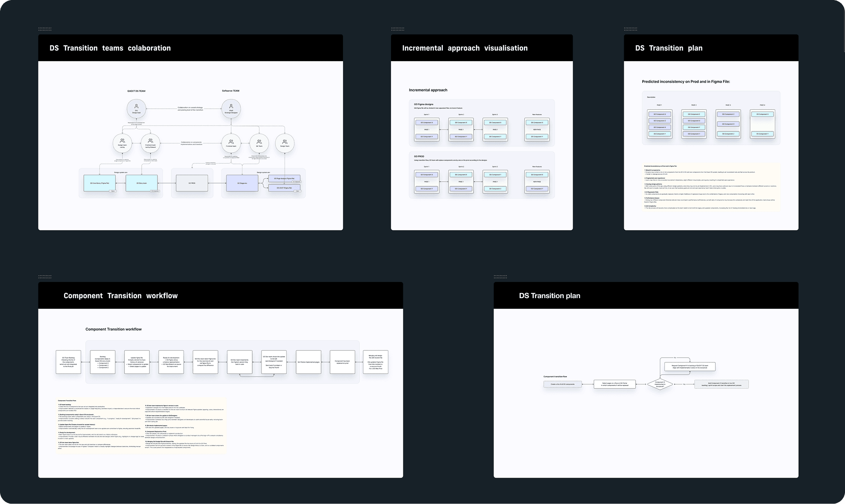Click the yellow Predicted inconsistency notes block
Screen dimensions: 845x504
click(711, 187)
